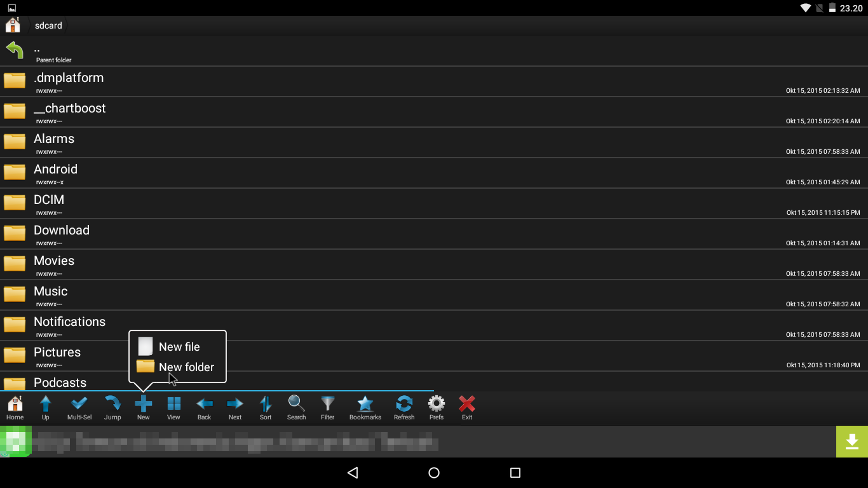Change layout with the View icon
This screenshot has height=488, width=868.
tap(173, 407)
